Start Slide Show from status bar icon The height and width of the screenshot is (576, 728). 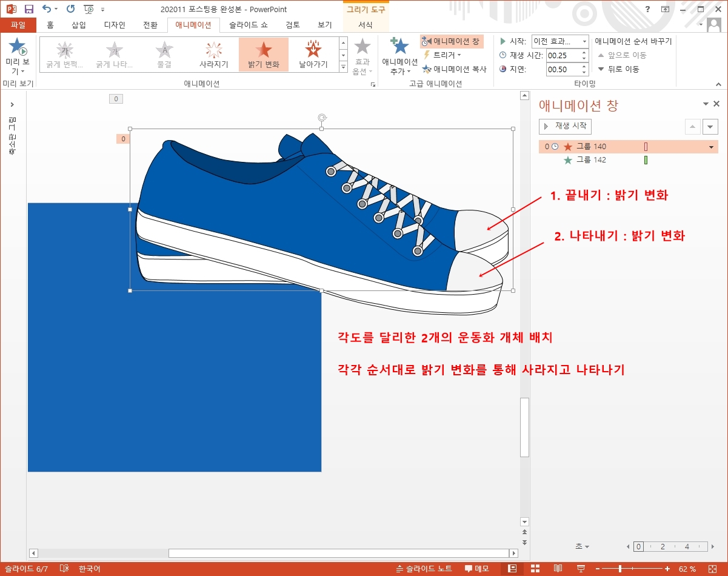pyautogui.click(x=581, y=569)
